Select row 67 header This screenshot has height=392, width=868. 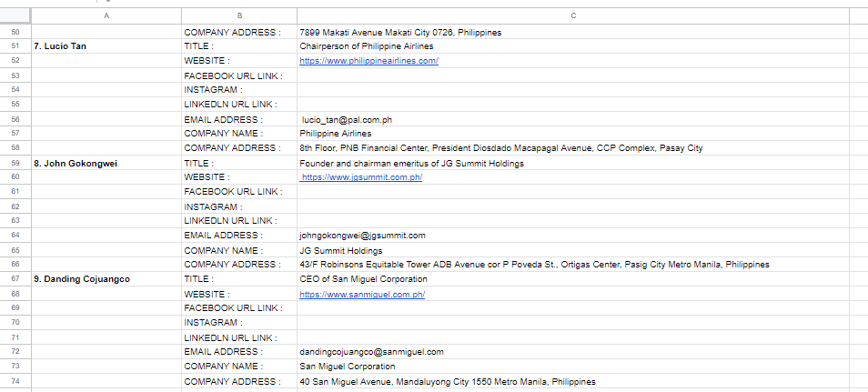(x=15, y=278)
